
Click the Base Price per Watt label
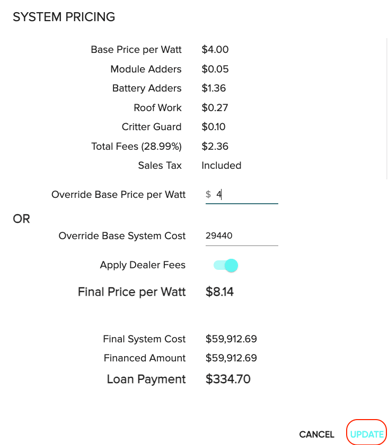136,50
